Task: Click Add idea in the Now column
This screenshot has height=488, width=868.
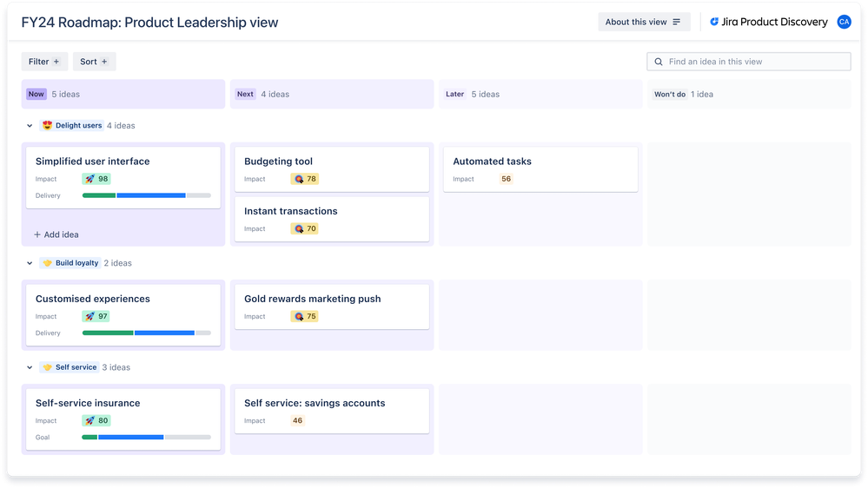Action: [56, 234]
